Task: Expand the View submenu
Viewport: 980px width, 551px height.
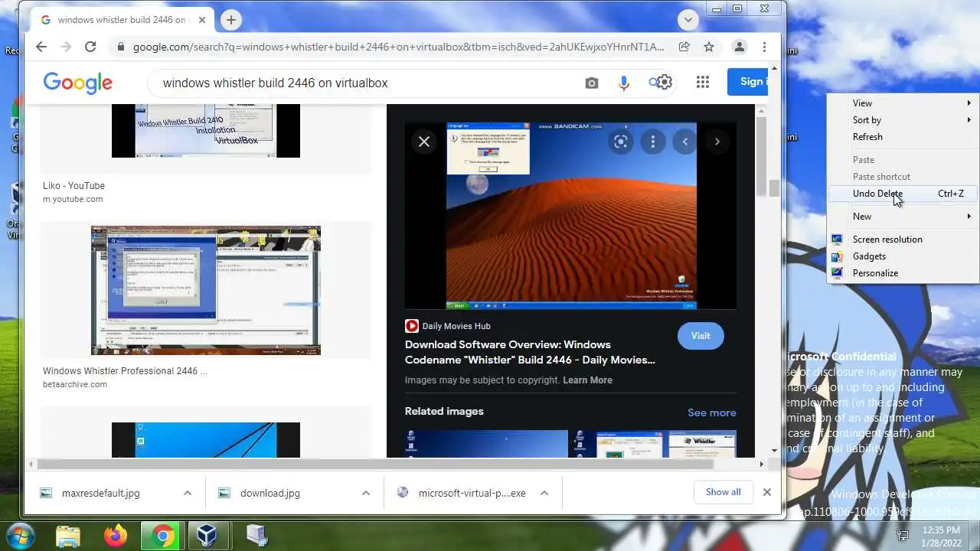Action: (x=903, y=103)
